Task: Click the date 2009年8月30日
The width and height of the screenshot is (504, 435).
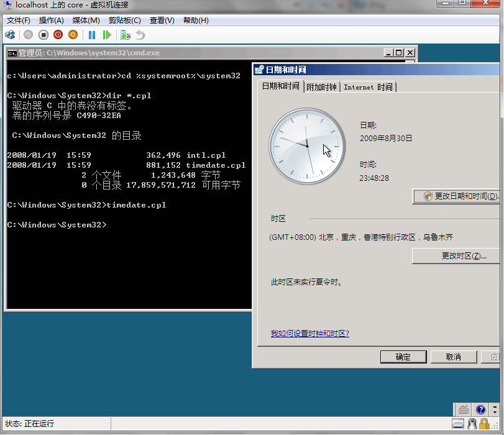Action: pyautogui.click(x=386, y=138)
